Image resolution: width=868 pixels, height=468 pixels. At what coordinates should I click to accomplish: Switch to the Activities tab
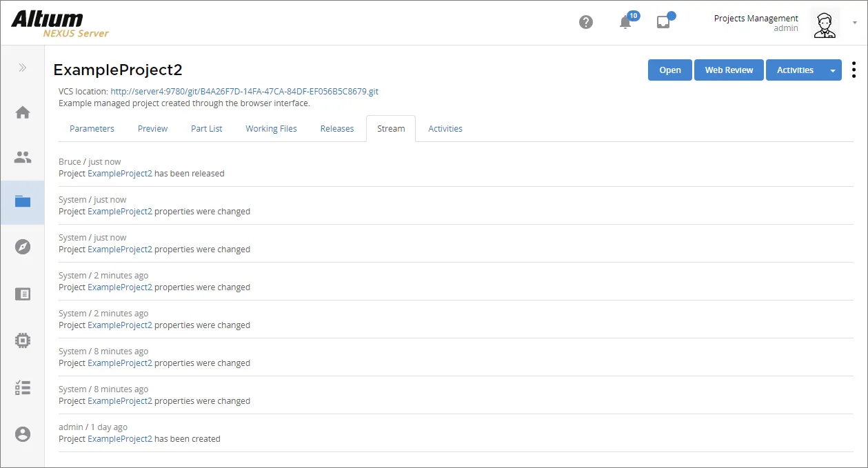445,129
